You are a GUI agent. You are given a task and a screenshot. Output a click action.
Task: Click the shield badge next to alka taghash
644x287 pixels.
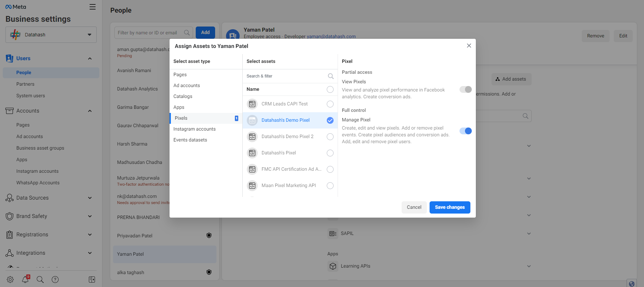(209, 272)
